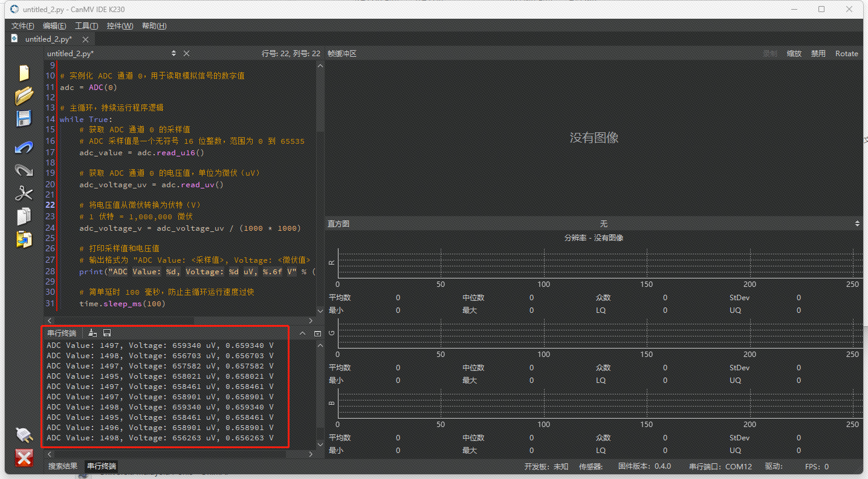Click the 分辨率 - 没有图像 label
Image resolution: width=868 pixels, height=479 pixels.
tap(594, 238)
